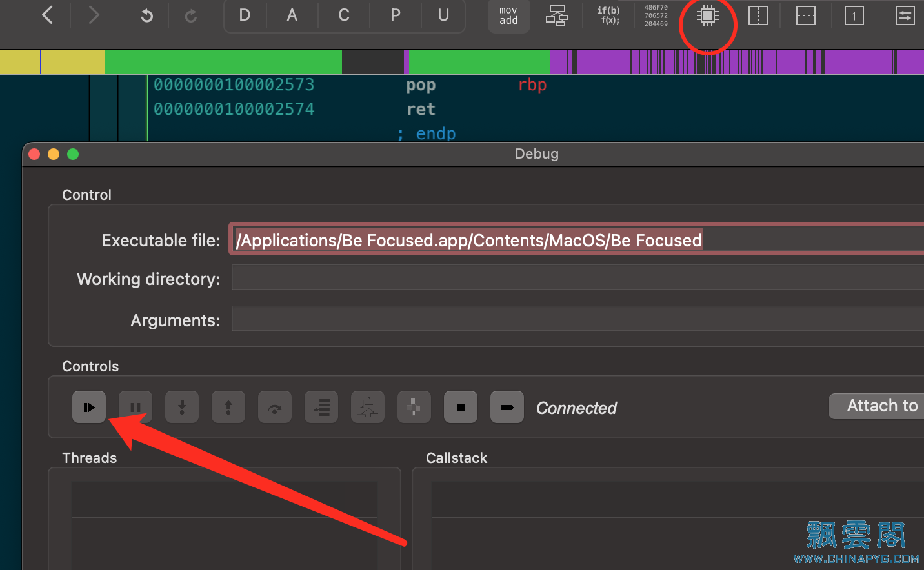Click the Step Out up-arrow button
The image size is (924, 570).
point(228,407)
